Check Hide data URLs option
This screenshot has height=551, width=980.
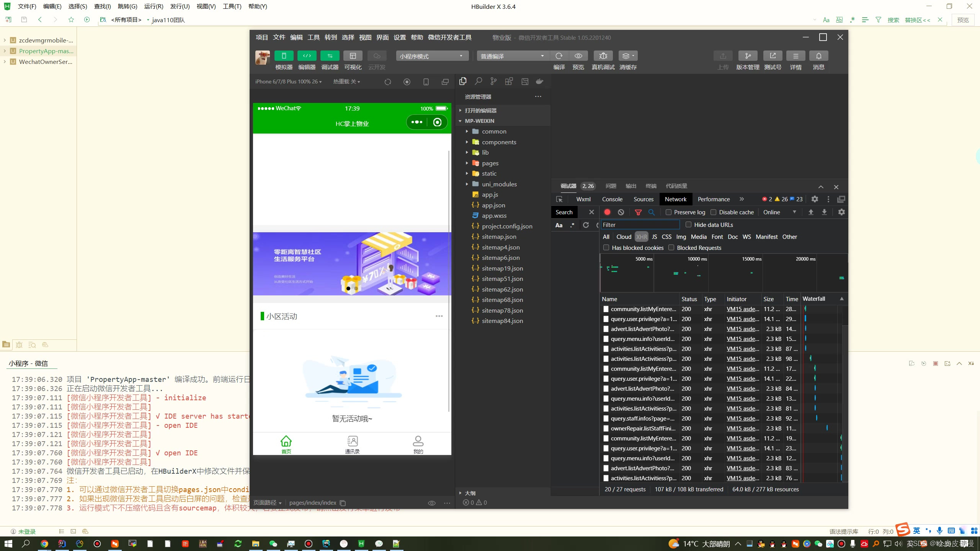tap(689, 225)
